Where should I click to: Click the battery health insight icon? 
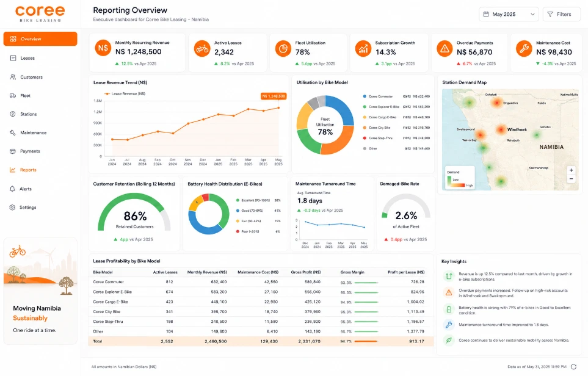(x=449, y=309)
